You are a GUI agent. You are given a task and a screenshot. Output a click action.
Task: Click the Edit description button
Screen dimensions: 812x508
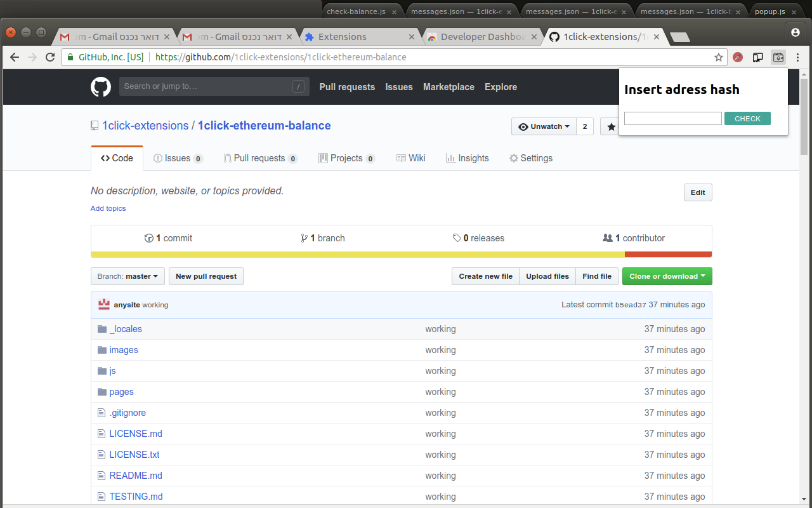click(698, 192)
